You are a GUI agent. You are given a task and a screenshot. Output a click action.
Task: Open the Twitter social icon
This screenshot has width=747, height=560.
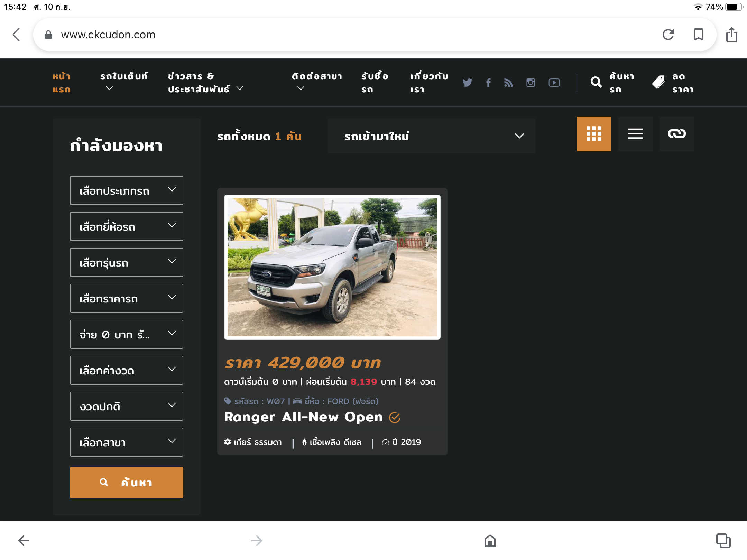467,83
